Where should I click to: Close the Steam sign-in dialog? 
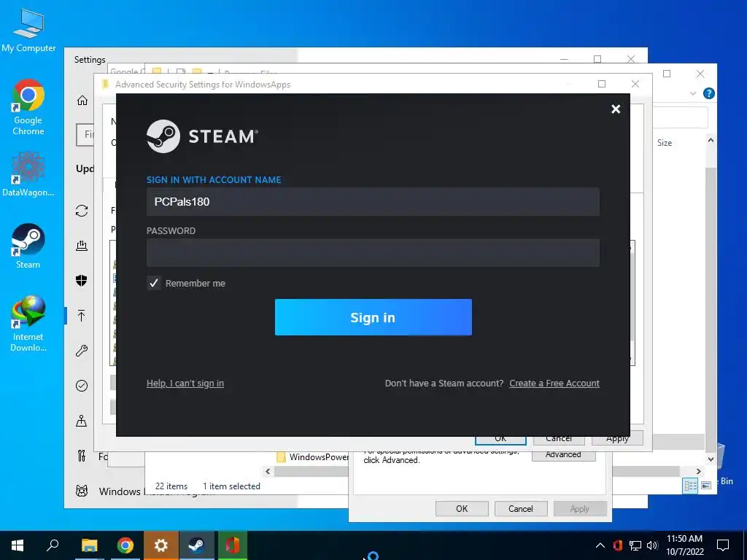616,109
